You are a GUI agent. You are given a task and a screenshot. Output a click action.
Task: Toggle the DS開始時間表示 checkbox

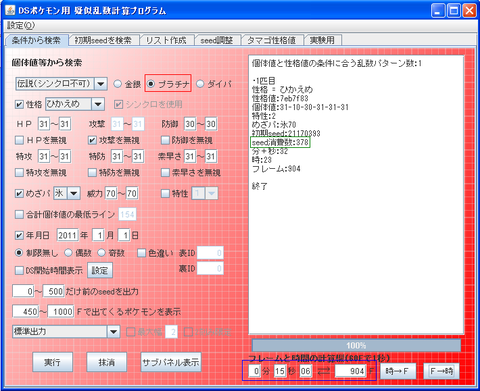(19, 270)
